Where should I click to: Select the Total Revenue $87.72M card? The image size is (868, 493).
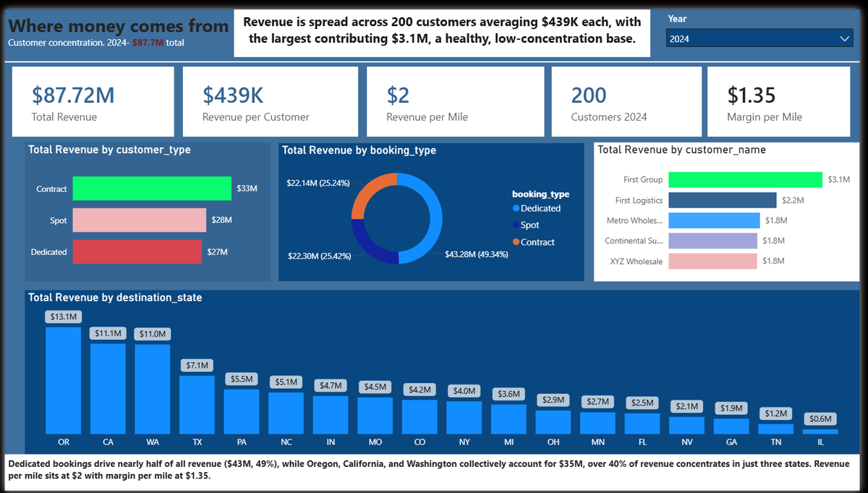click(93, 102)
